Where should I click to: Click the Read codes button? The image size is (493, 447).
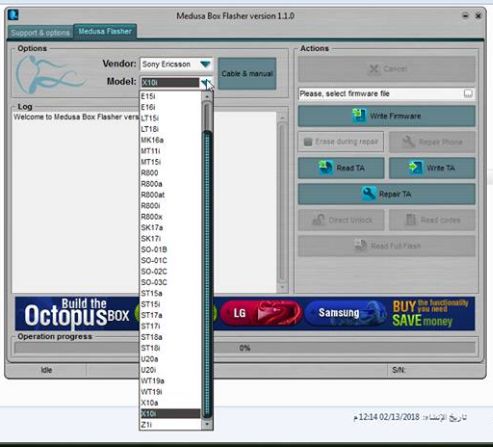click(432, 220)
